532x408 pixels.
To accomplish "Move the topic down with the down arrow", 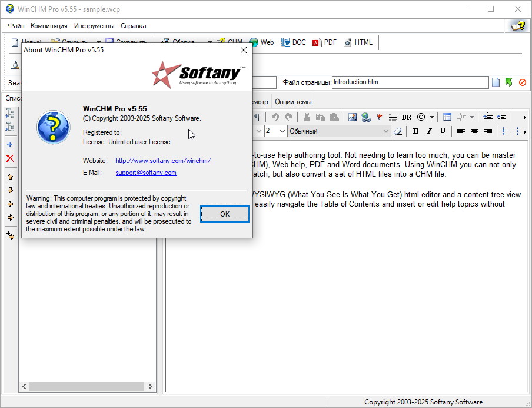I will tap(10, 190).
